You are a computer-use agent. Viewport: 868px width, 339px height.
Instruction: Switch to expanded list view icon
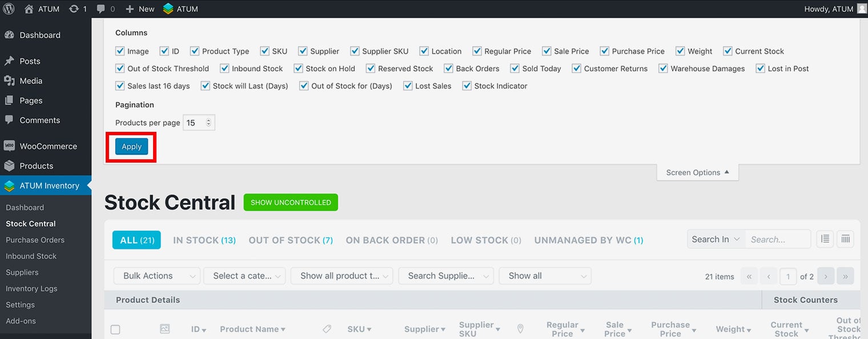(x=825, y=240)
